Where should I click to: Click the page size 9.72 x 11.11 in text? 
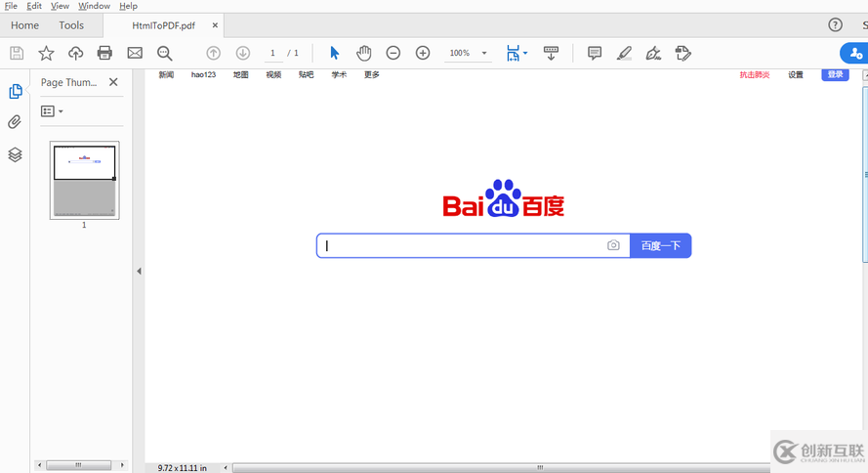pyautogui.click(x=183, y=468)
